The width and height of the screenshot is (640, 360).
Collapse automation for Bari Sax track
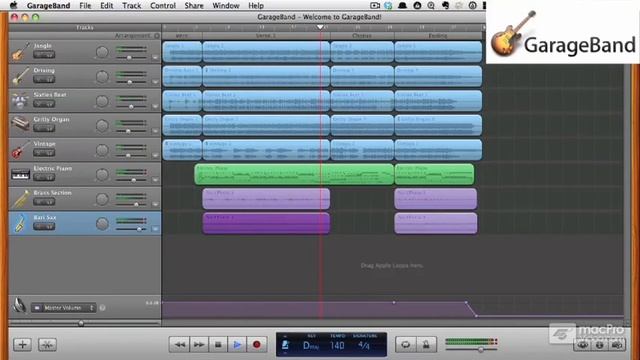(x=155, y=229)
